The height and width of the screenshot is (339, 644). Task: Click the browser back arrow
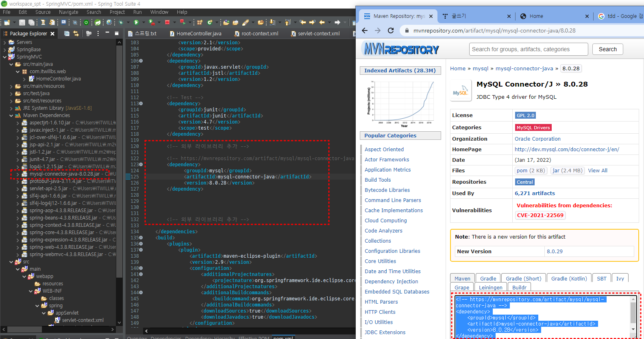(365, 30)
